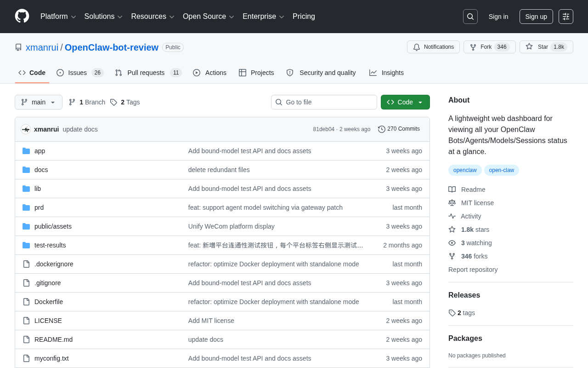Click the Sign in link

point(498,17)
